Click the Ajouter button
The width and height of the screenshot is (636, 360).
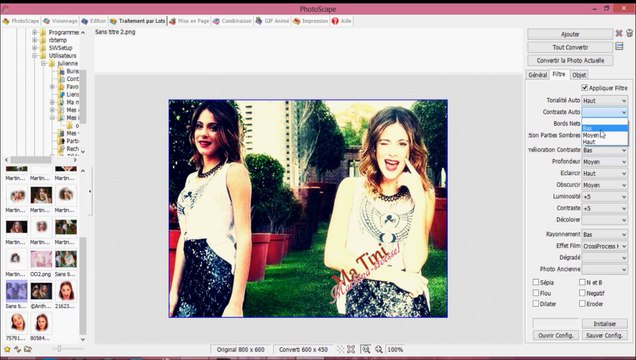click(x=570, y=34)
